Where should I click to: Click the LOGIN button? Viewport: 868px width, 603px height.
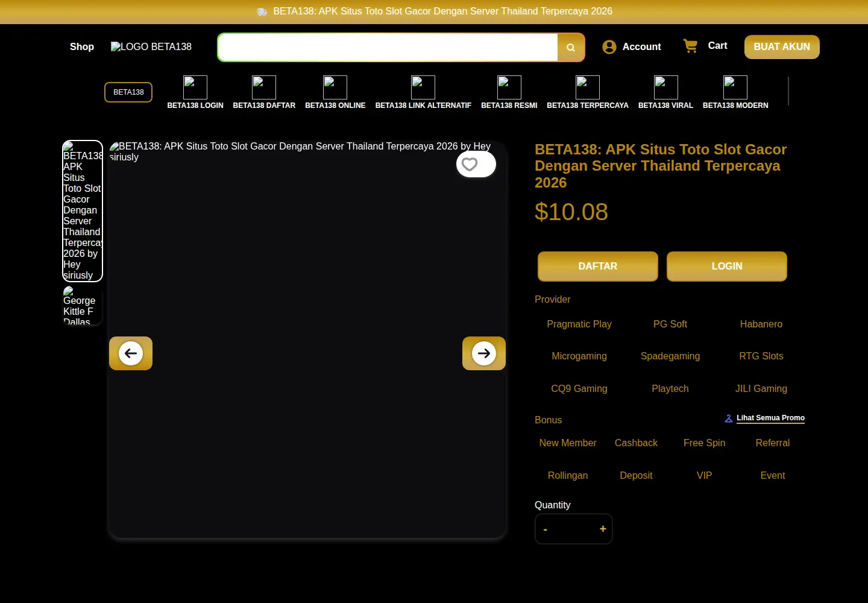[x=727, y=267]
